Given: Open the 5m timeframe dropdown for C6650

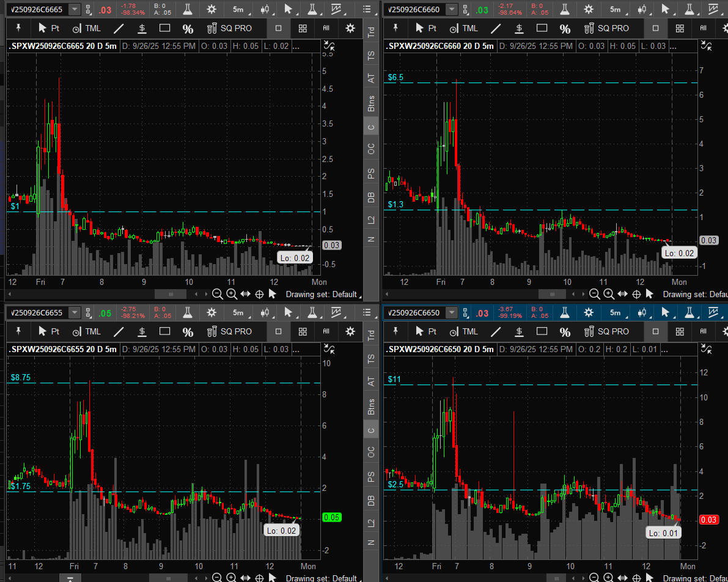Looking at the screenshot, I should pyautogui.click(x=615, y=313).
